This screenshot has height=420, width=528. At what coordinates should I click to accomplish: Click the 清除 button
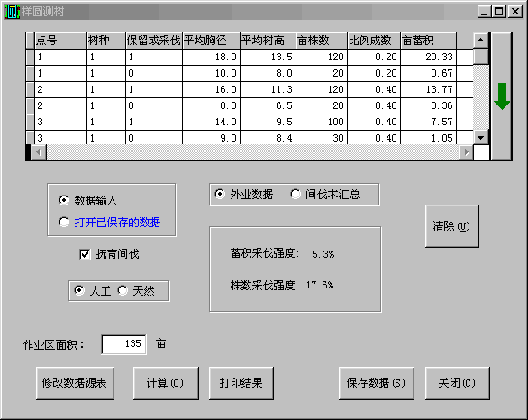click(x=452, y=226)
